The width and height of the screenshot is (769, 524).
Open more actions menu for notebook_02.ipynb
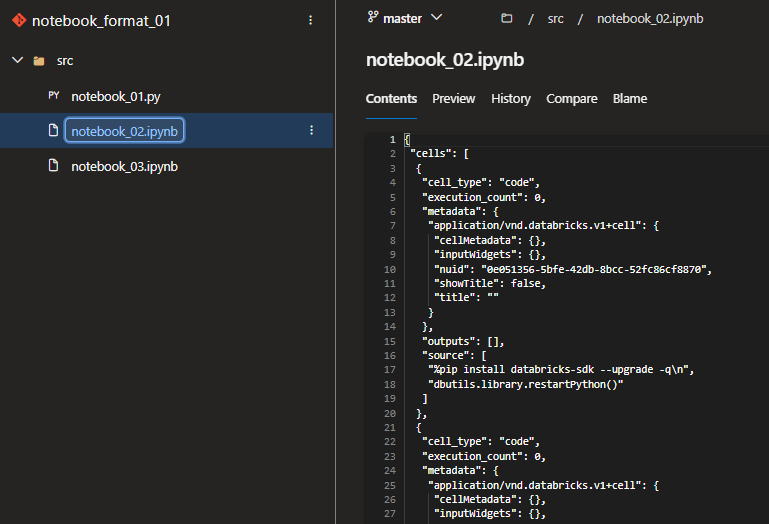tap(311, 130)
